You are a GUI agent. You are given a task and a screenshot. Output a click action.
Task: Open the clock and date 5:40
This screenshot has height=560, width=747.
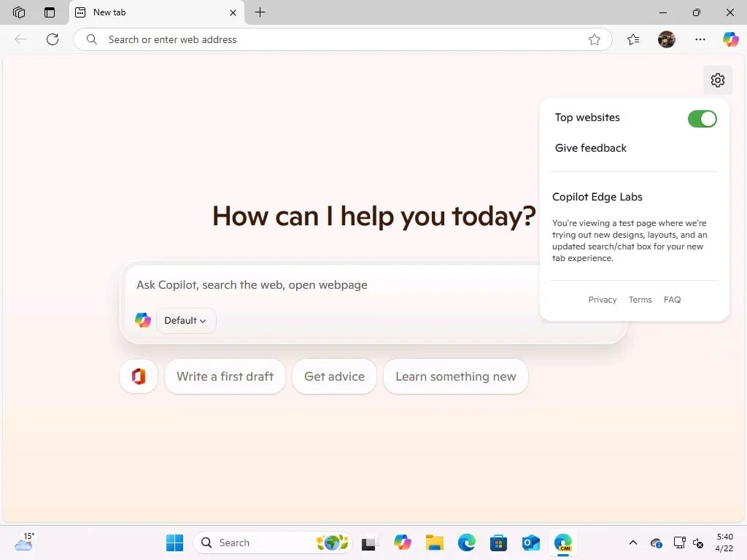(724, 542)
